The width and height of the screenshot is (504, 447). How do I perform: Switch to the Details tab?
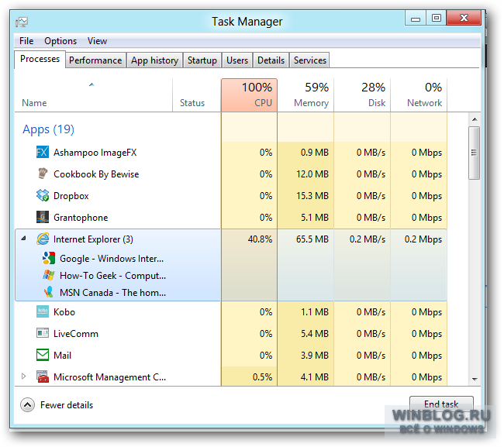271,60
